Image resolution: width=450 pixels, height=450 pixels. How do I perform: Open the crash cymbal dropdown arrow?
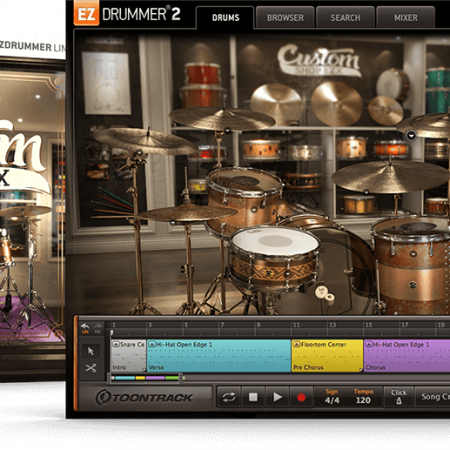pyautogui.click(x=411, y=135)
